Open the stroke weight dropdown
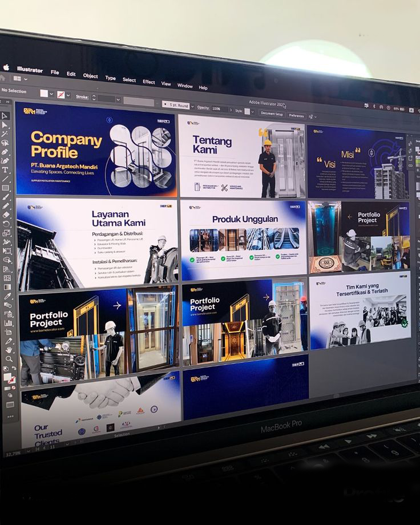Viewport: 420px width, 525px height. [x=118, y=99]
